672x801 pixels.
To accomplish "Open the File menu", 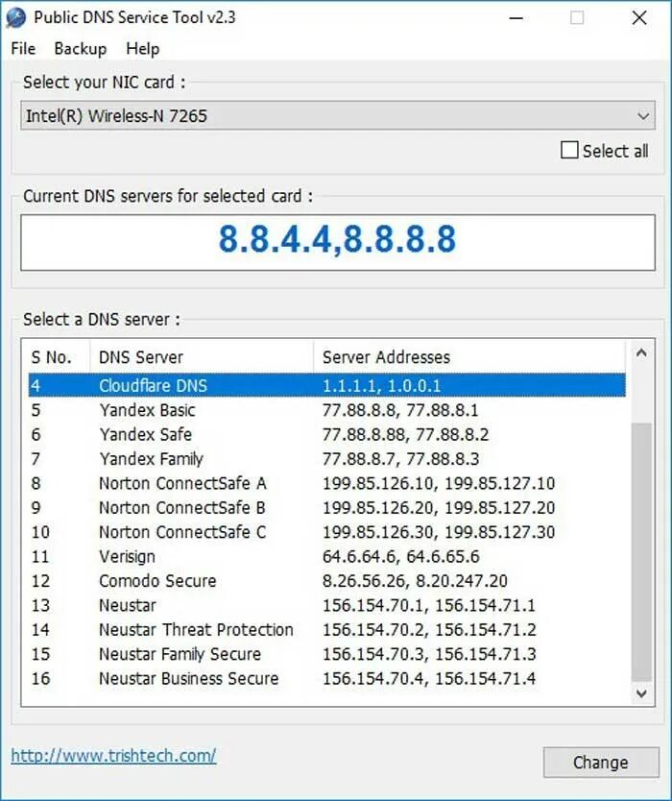I will [23, 49].
